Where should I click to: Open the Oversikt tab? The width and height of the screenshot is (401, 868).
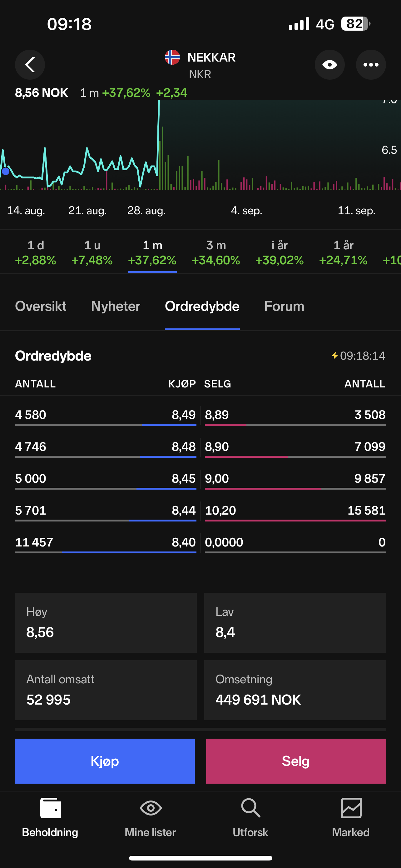41,306
